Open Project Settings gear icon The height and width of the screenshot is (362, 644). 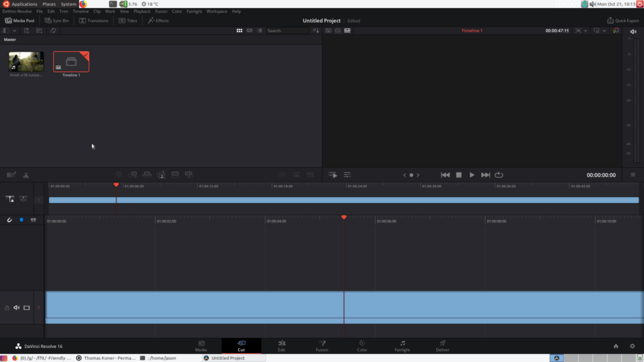633,346
